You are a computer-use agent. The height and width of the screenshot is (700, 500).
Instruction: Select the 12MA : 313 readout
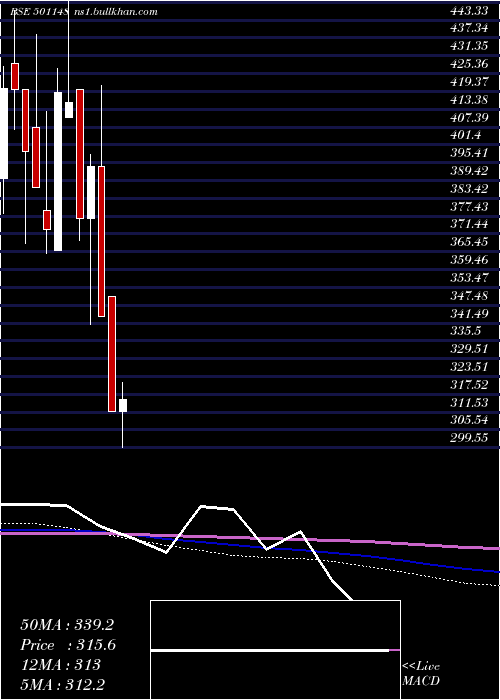click(x=60, y=665)
